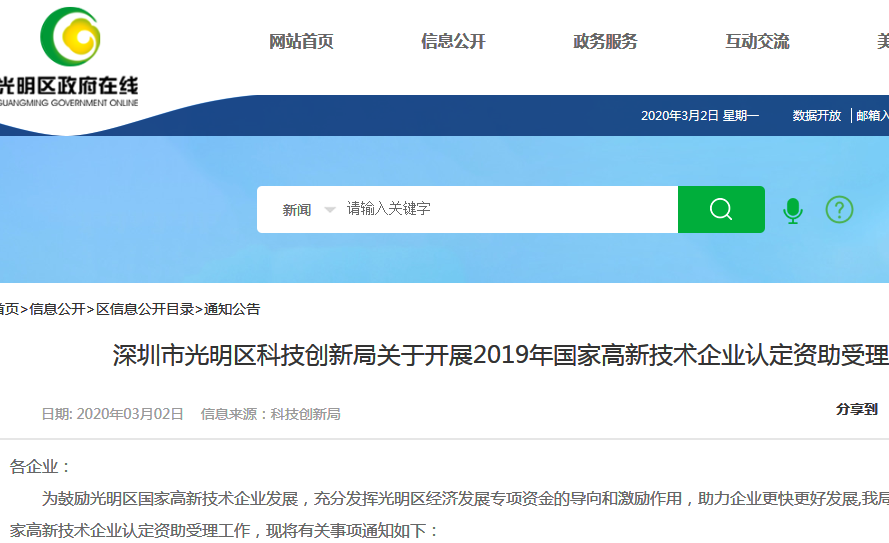Open the 网站首页 navigation menu item
The image size is (889, 543).
[x=301, y=41]
